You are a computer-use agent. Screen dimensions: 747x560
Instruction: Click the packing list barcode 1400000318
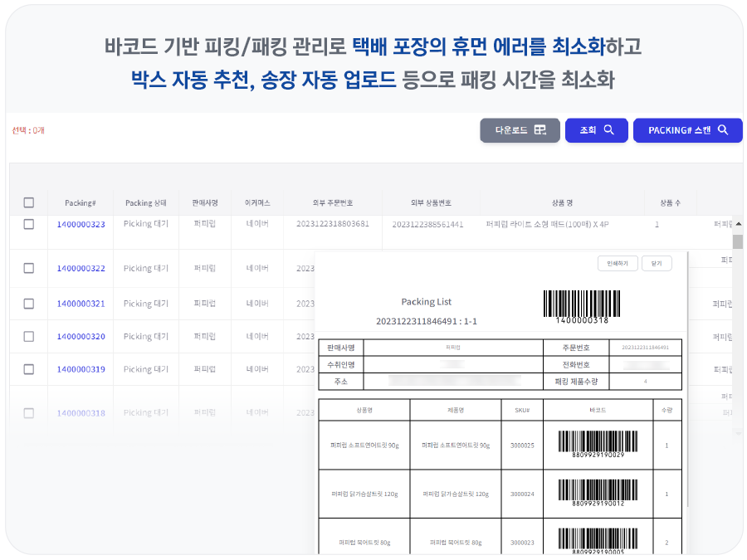click(582, 305)
